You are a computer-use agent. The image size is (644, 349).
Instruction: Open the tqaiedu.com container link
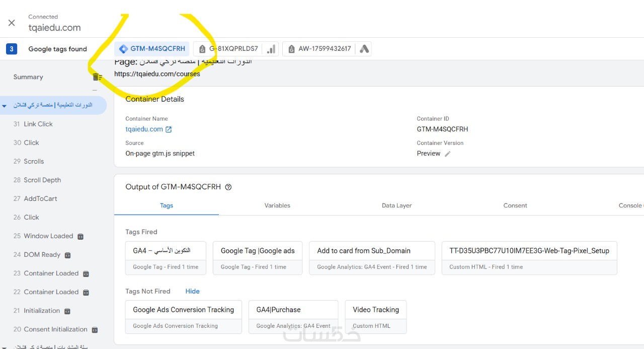pyautogui.click(x=144, y=129)
